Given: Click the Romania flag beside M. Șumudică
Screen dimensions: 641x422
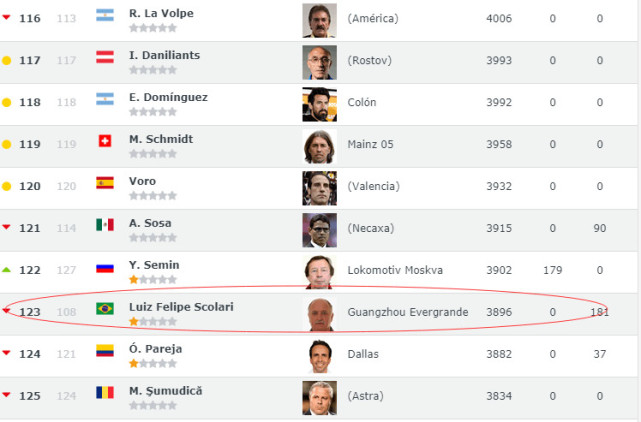Looking at the screenshot, I should 105,393.
